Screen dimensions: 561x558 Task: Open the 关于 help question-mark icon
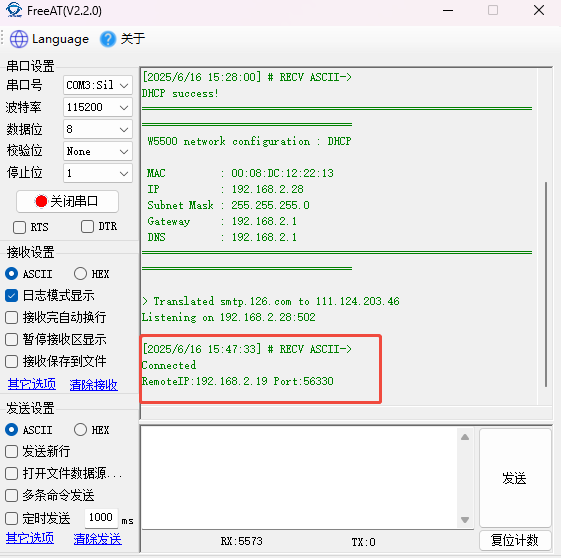tap(108, 39)
